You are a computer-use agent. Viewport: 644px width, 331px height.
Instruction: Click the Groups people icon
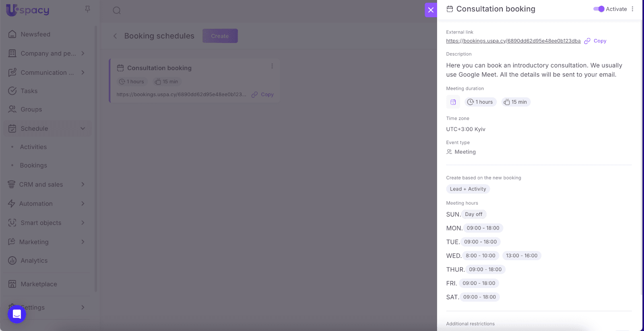(x=12, y=109)
